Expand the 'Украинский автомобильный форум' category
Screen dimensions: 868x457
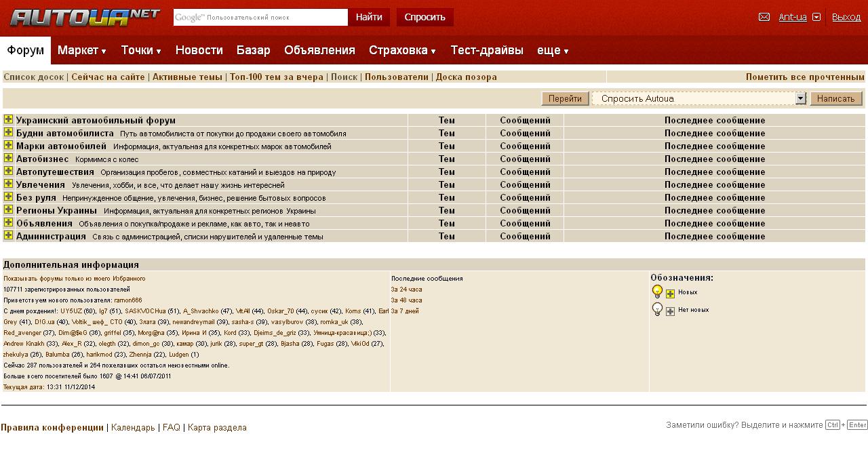8,119
